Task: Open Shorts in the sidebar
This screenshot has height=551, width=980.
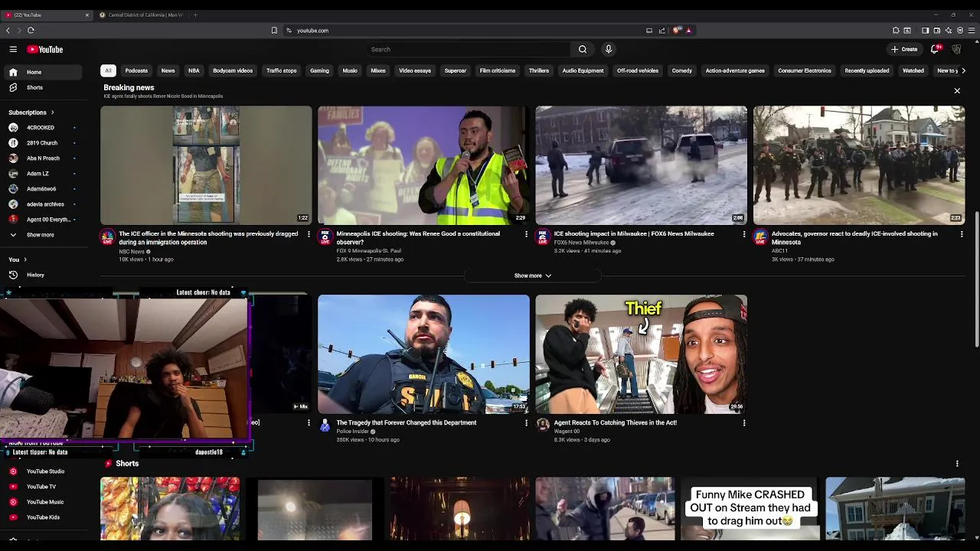Action: point(41,87)
